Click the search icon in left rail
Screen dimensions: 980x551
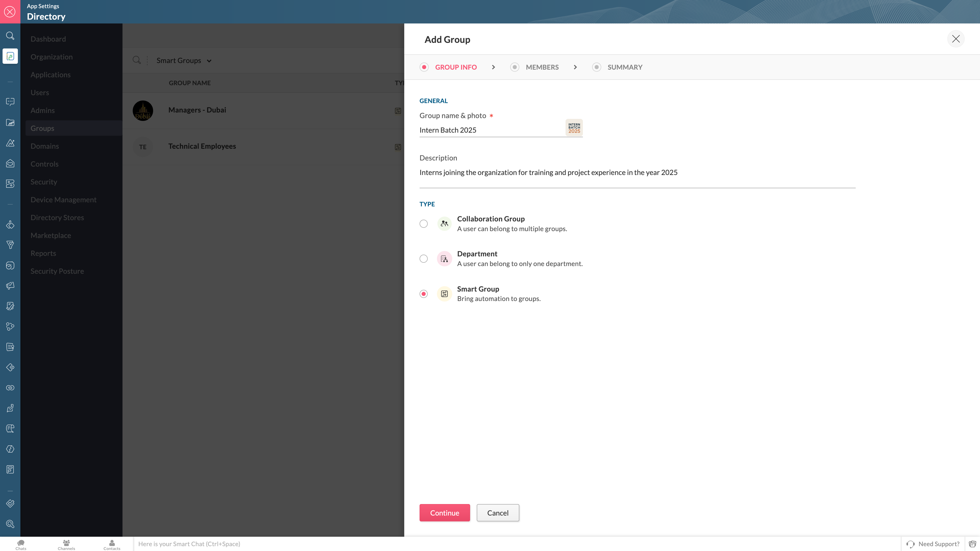[10, 36]
